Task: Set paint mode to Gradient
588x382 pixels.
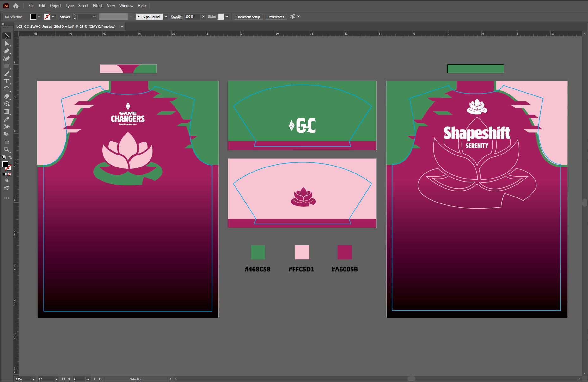Action: 6,174
